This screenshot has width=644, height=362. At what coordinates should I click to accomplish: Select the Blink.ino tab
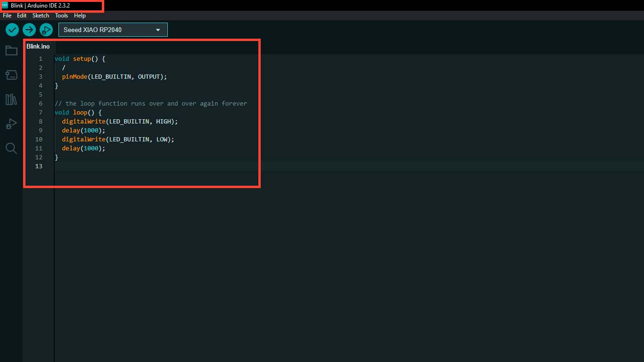[x=38, y=46]
